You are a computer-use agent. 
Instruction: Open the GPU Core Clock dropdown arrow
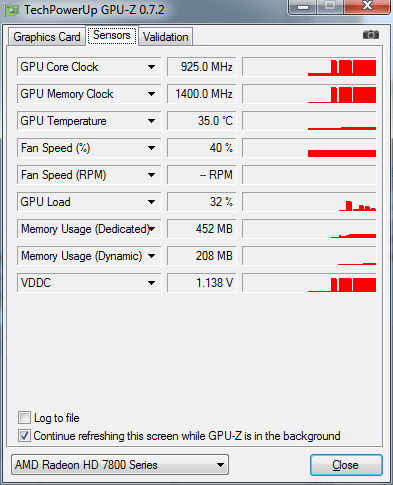coord(151,67)
